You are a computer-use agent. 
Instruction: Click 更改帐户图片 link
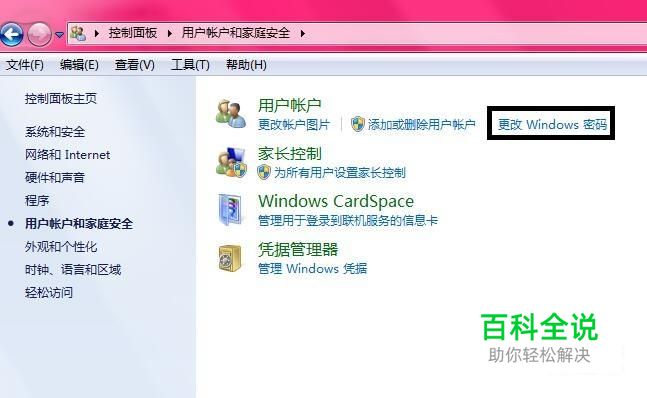[x=294, y=125]
